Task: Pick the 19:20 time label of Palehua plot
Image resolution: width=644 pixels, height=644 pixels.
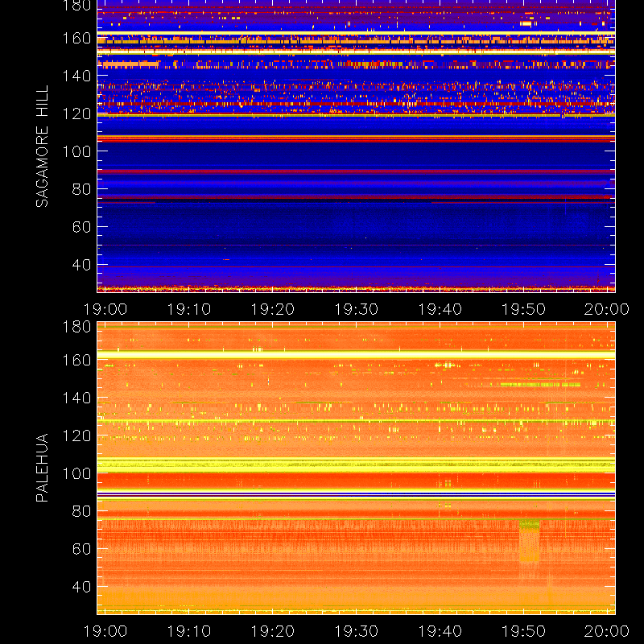Action: tap(273, 631)
